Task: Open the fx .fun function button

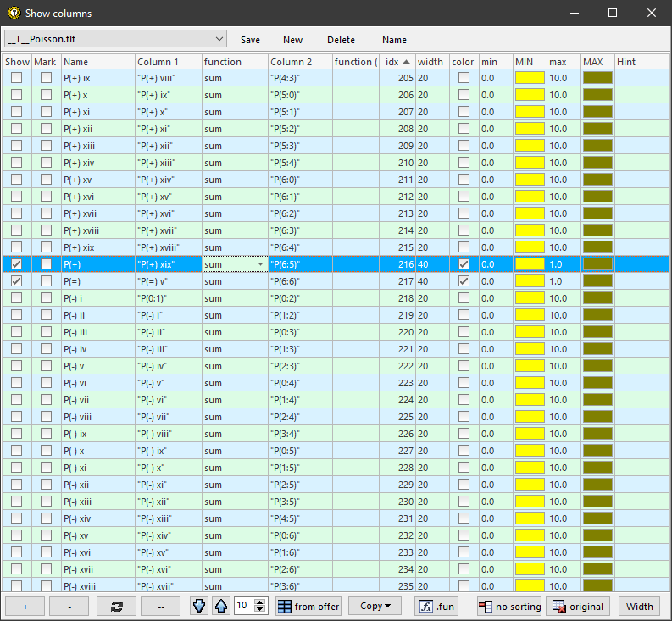Action: click(438, 606)
